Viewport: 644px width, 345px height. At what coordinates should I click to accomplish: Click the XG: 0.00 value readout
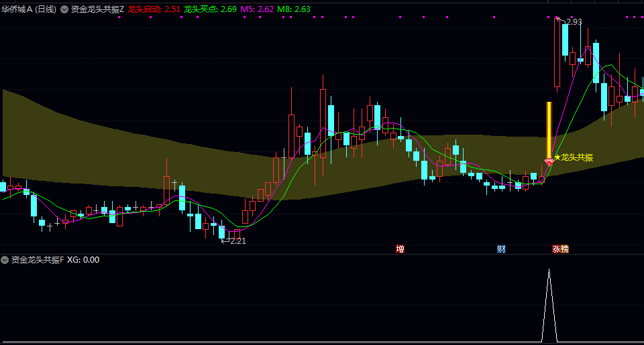click(x=83, y=260)
